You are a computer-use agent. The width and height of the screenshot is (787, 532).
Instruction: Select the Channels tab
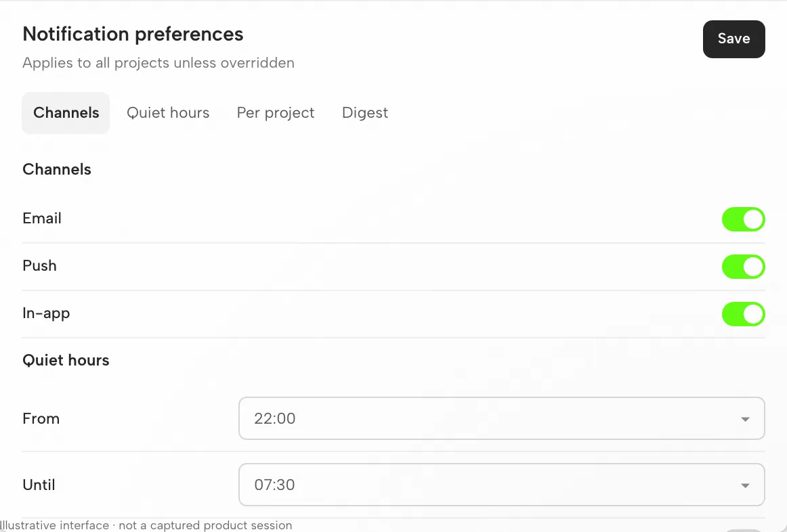tap(66, 113)
